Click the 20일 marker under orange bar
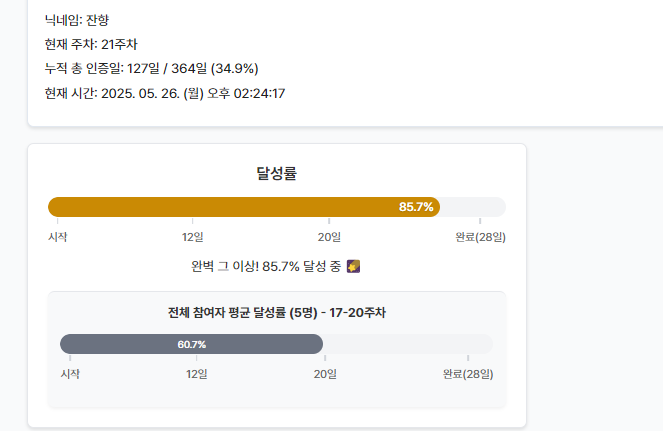 [x=329, y=237]
